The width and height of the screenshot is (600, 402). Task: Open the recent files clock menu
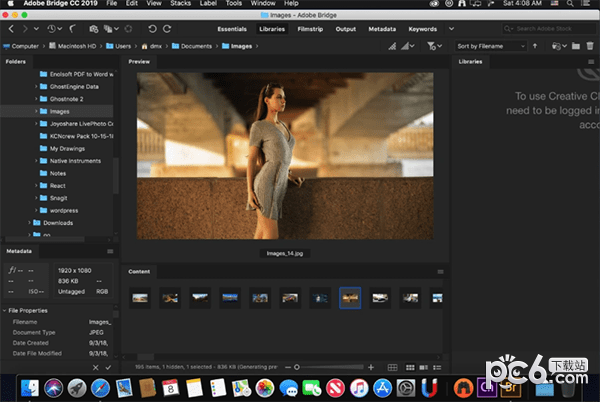(54, 29)
